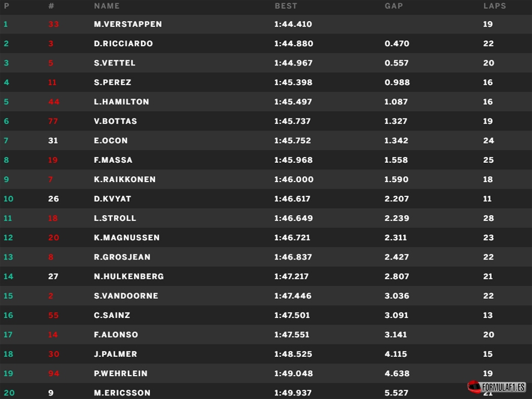This screenshot has height=399, width=532.
Task: Select the BEST column header
Action: click(x=286, y=6)
